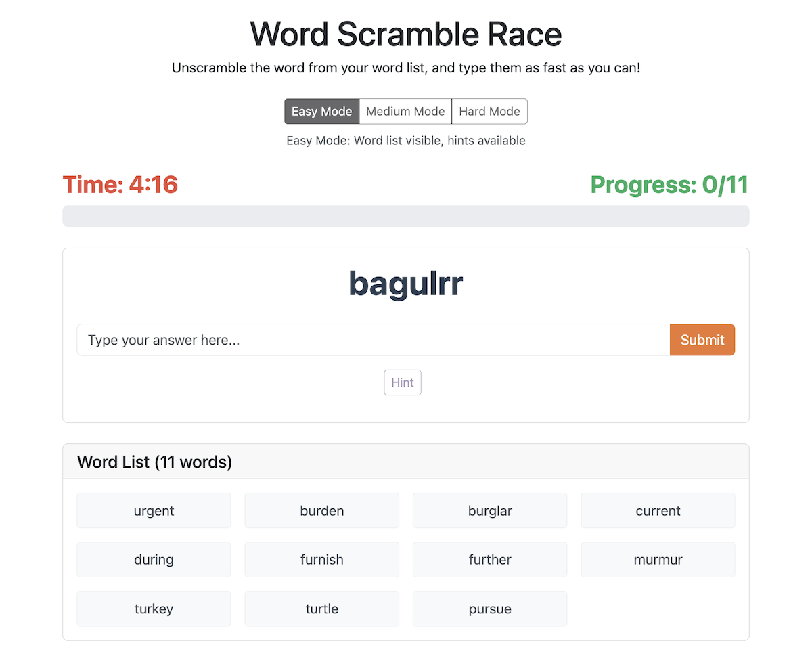Click 'current' in the word list
Screen dimensions: 812x658
pyautogui.click(x=658, y=510)
